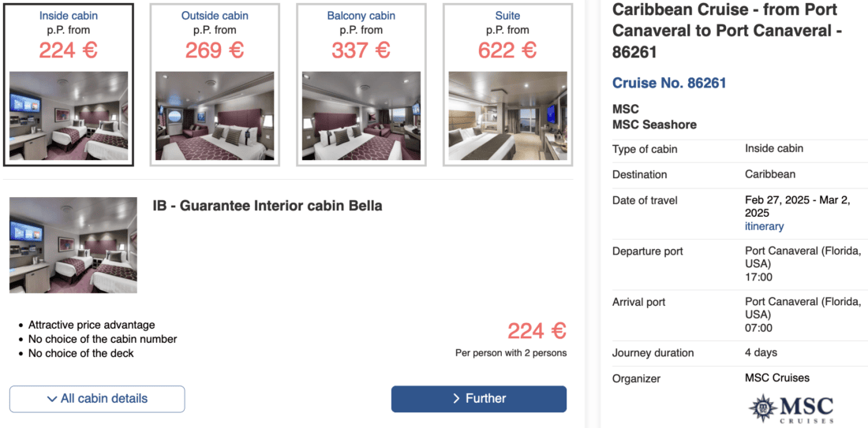Click the arrow icon on Further button

click(456, 399)
